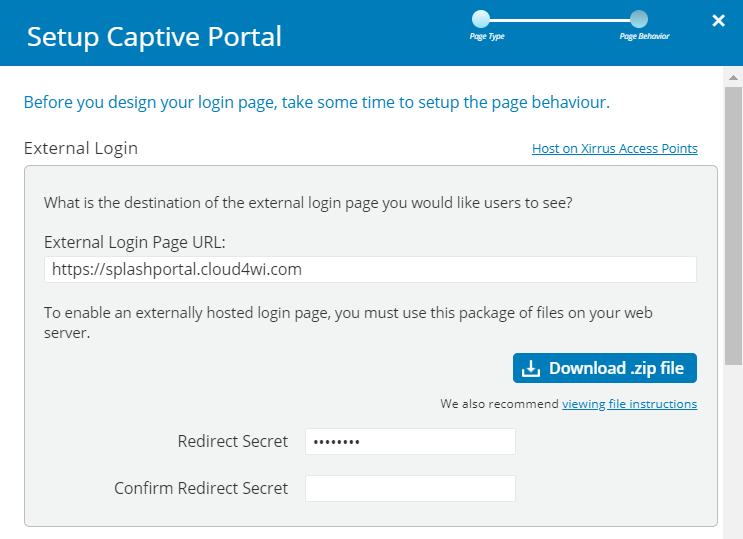Click the External Login section heading

[81, 148]
